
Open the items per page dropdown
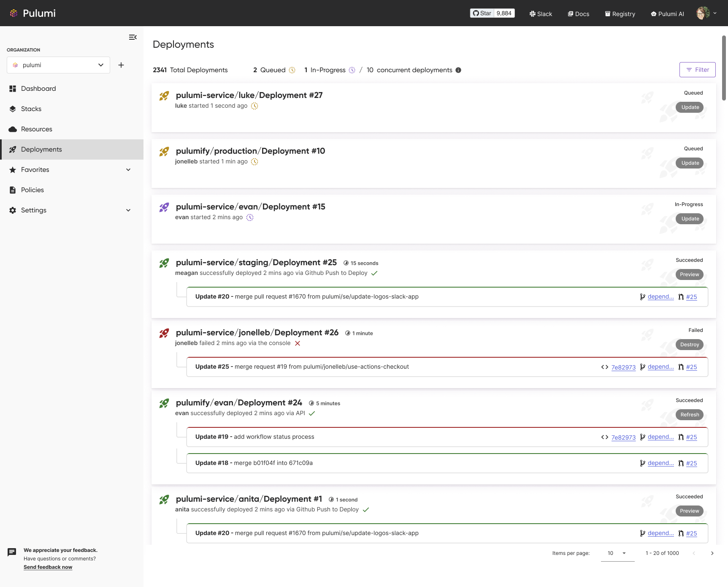pyautogui.click(x=617, y=553)
